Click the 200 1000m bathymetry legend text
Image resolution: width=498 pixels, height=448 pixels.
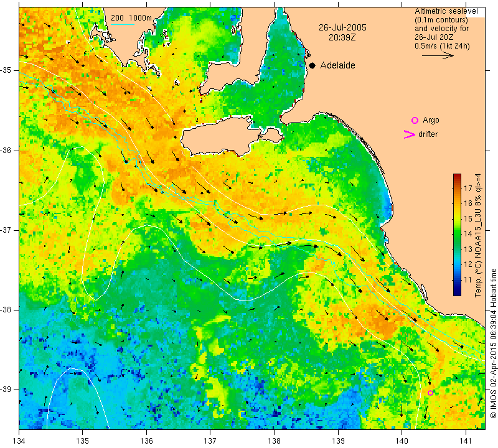pos(131,18)
